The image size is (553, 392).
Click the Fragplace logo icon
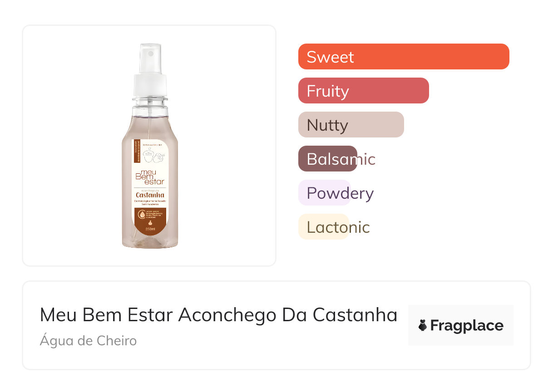pos(423,325)
